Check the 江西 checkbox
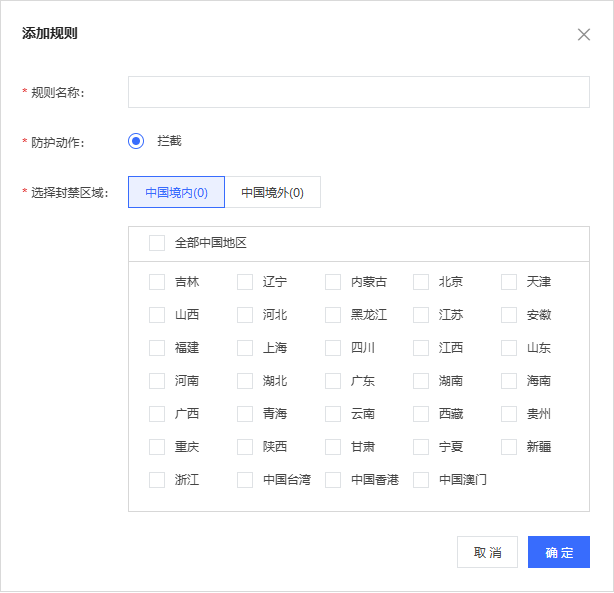This screenshot has width=614, height=593. coord(421,348)
